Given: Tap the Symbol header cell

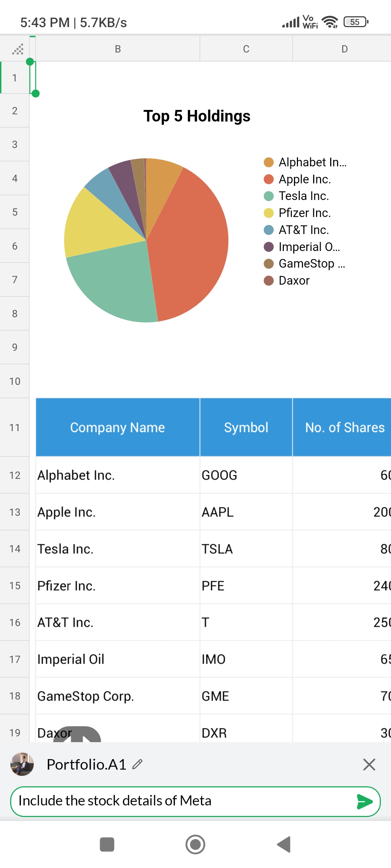Looking at the screenshot, I should pos(246,427).
